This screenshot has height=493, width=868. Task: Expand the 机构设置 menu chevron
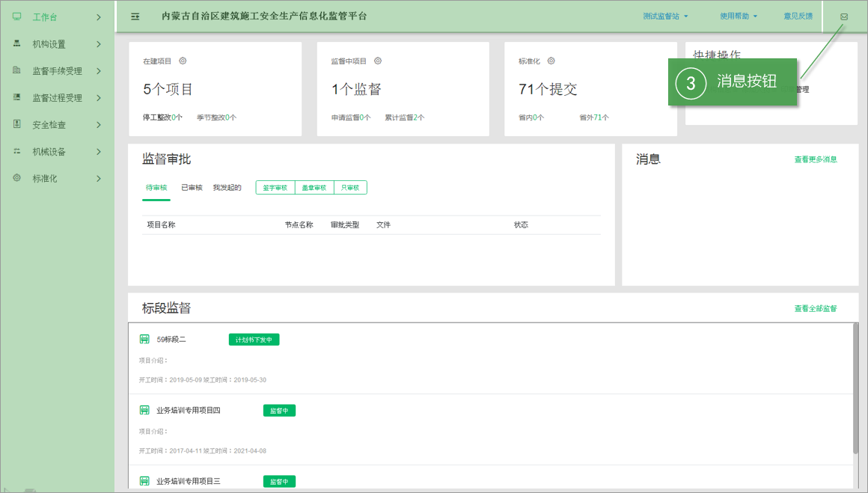(99, 43)
